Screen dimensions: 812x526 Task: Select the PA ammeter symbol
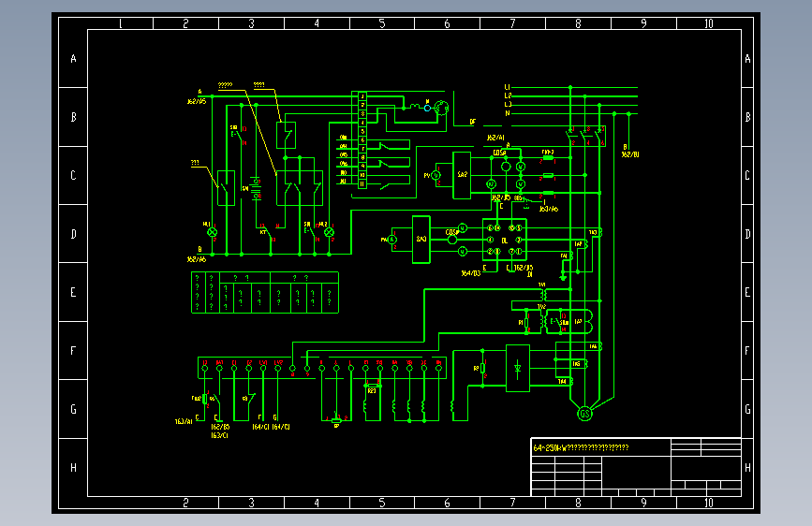392,240
